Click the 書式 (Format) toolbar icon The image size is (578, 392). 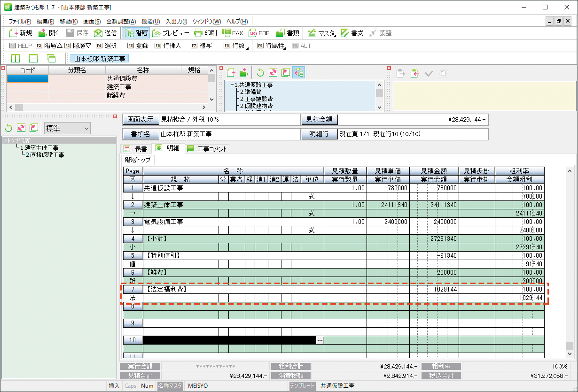coord(345,33)
